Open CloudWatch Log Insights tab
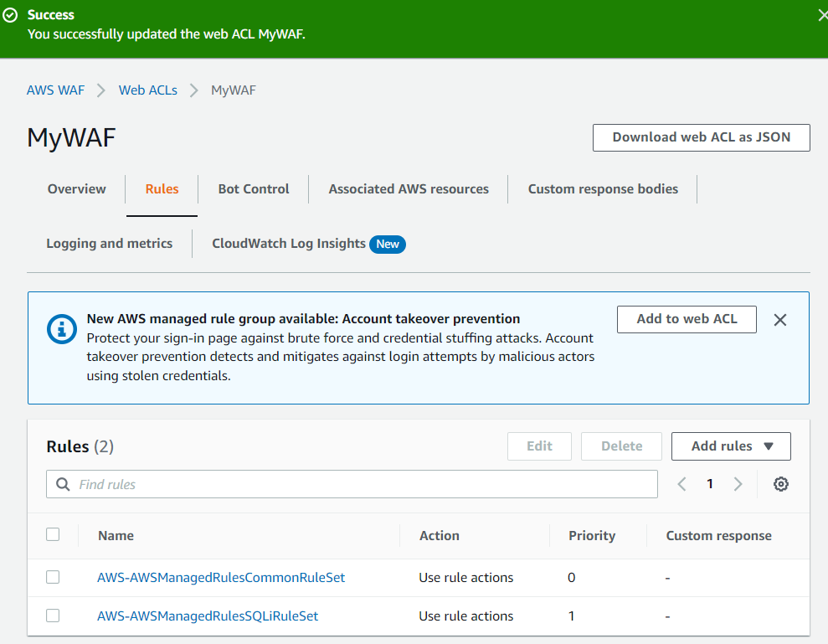828x644 pixels. click(x=289, y=244)
